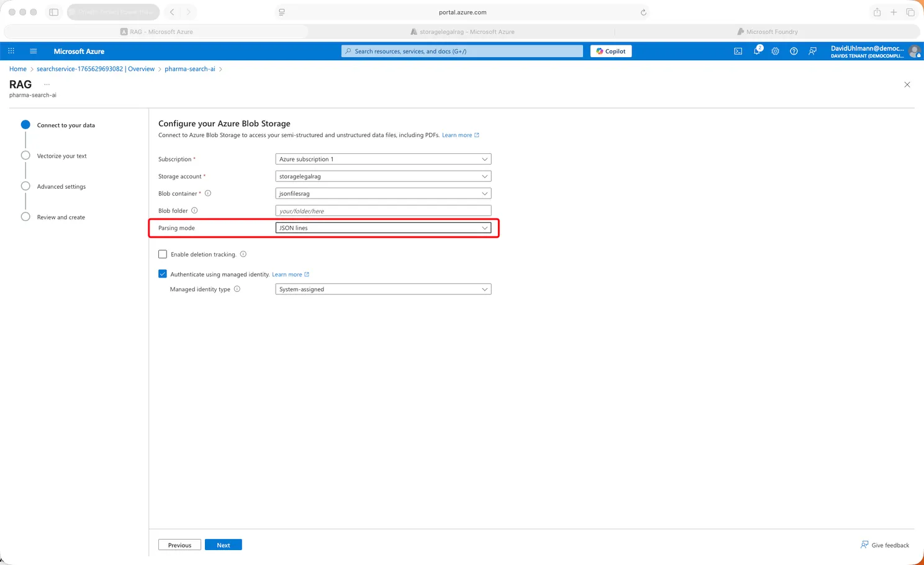
Task: Toggle the Safari sidebar icon
Action: [54, 12]
